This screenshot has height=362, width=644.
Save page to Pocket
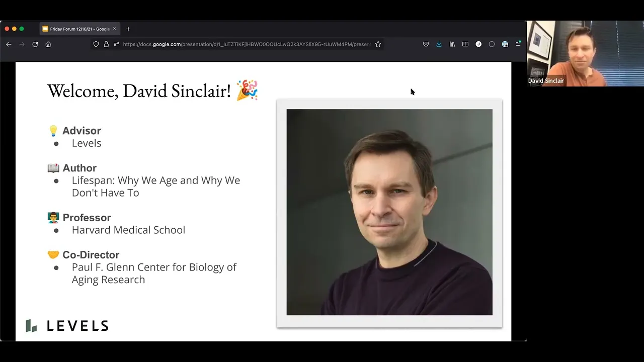point(426,44)
